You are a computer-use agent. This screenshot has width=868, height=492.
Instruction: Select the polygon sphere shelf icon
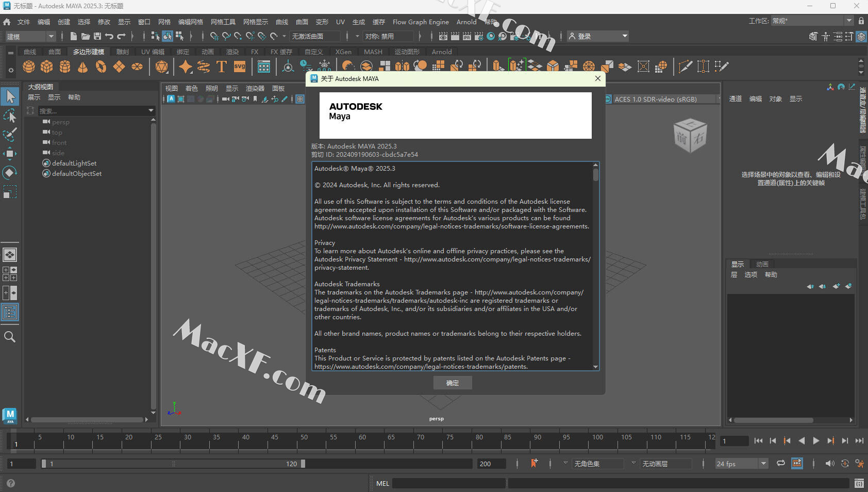(x=29, y=67)
